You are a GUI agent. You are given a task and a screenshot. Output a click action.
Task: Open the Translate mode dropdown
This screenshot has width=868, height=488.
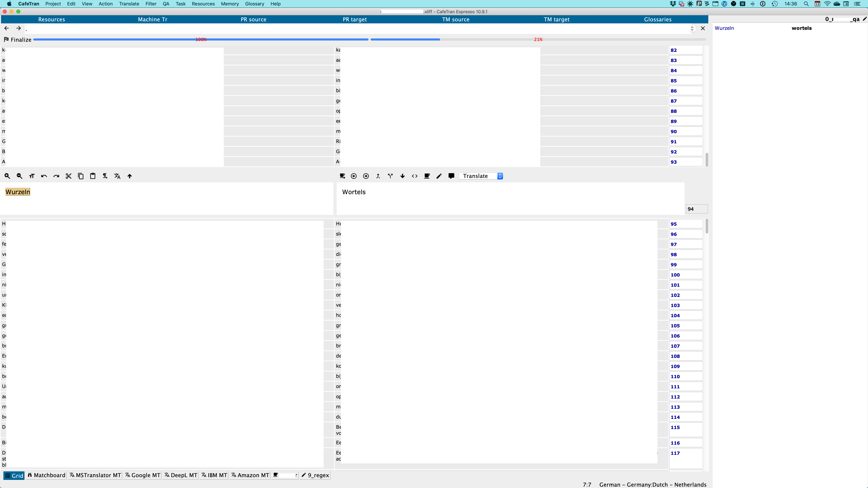pyautogui.click(x=481, y=176)
